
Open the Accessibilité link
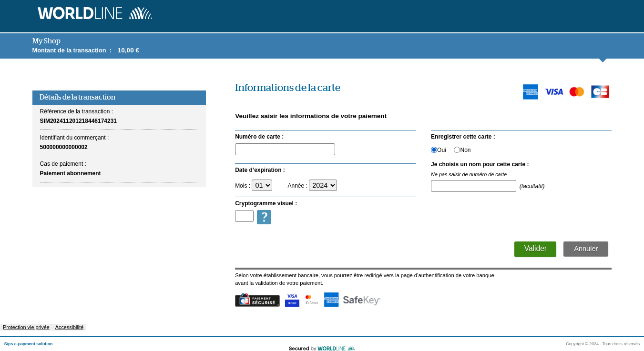69,327
